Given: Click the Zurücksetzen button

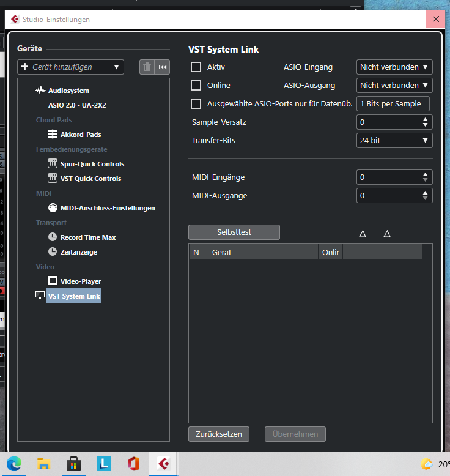Looking at the screenshot, I should click(219, 434).
